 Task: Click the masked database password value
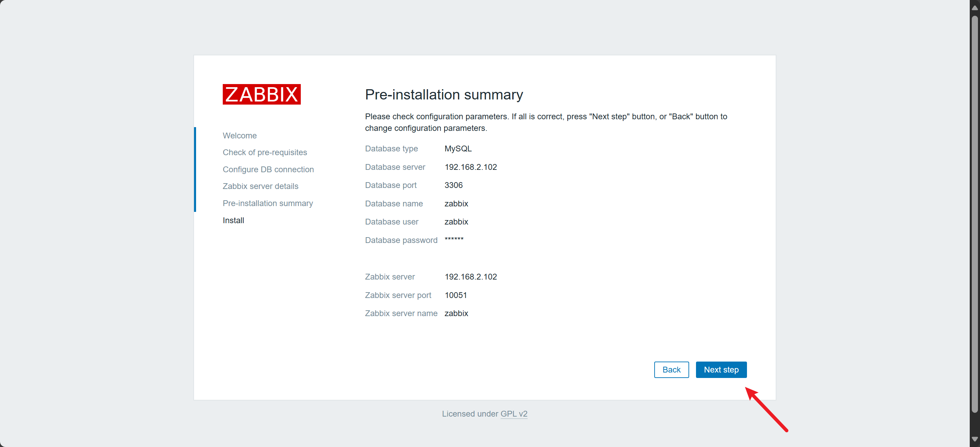tap(453, 240)
